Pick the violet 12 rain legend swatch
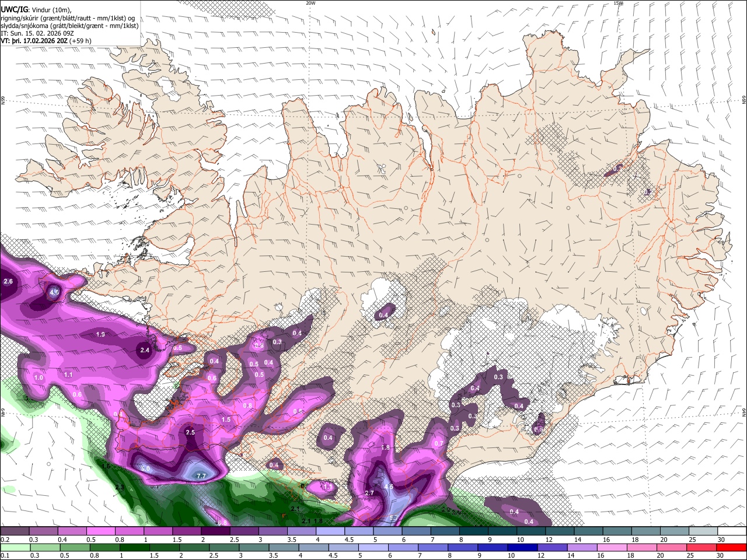This screenshot has width=747, height=560. [553, 547]
